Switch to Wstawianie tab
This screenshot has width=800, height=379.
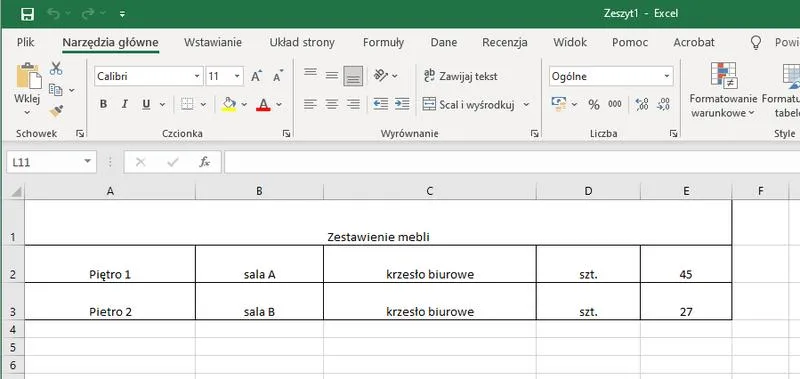click(213, 42)
